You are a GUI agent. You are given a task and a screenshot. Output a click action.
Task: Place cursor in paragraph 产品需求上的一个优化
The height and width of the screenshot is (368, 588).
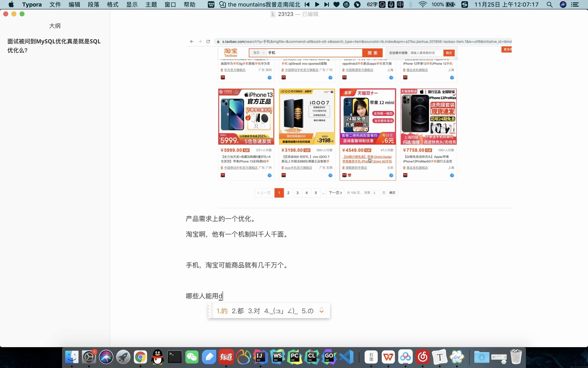[221, 219]
